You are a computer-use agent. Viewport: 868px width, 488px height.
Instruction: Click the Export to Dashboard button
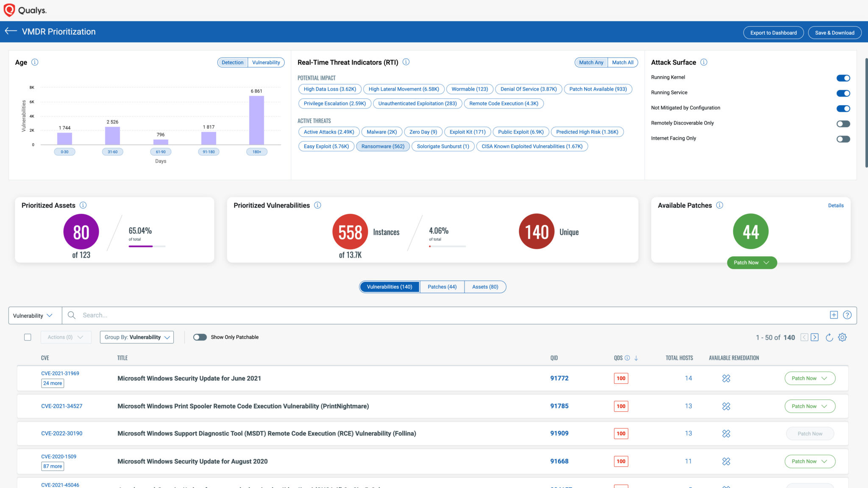coord(773,32)
